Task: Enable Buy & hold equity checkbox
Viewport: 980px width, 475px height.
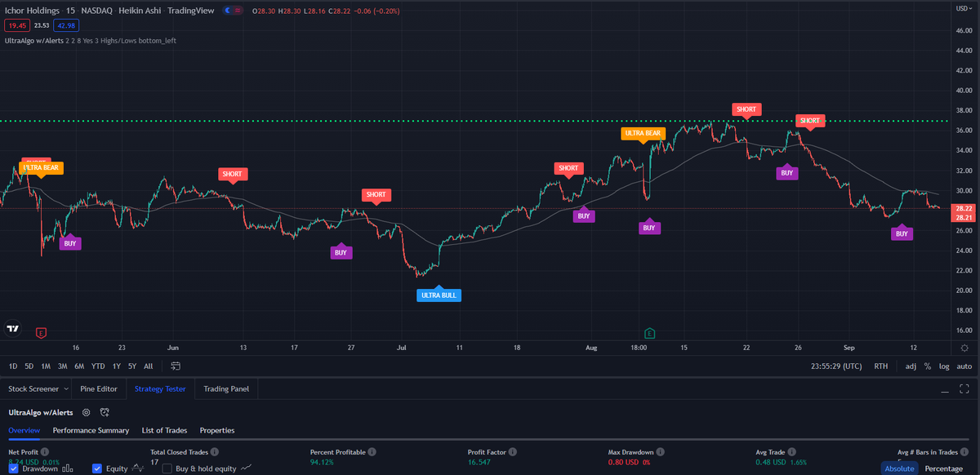Action: tap(167, 468)
